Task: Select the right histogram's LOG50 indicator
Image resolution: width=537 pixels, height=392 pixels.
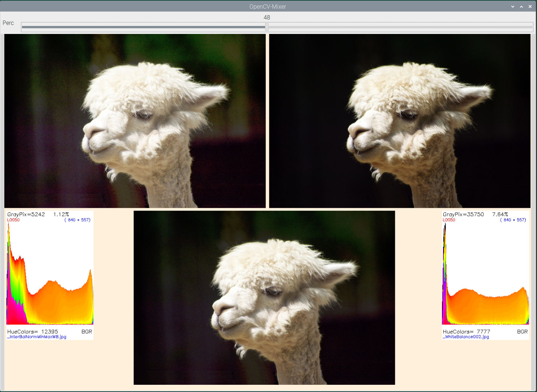Action: 448,220
